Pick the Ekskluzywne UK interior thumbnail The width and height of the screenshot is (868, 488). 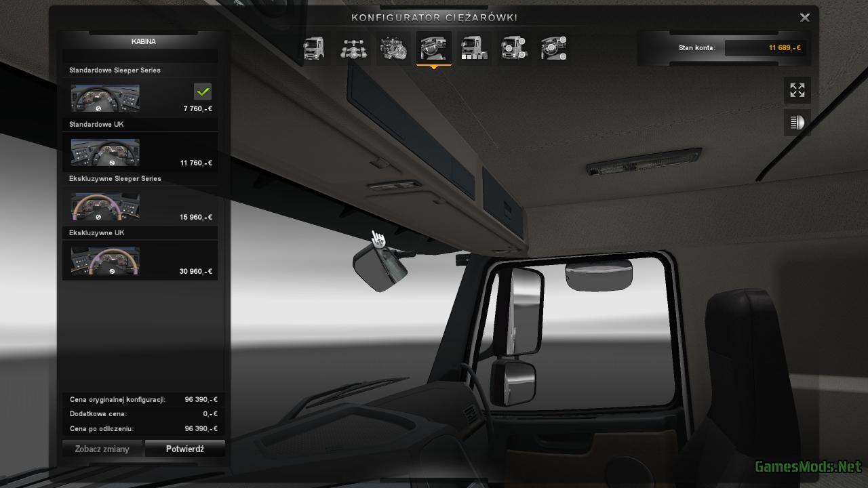(x=105, y=261)
